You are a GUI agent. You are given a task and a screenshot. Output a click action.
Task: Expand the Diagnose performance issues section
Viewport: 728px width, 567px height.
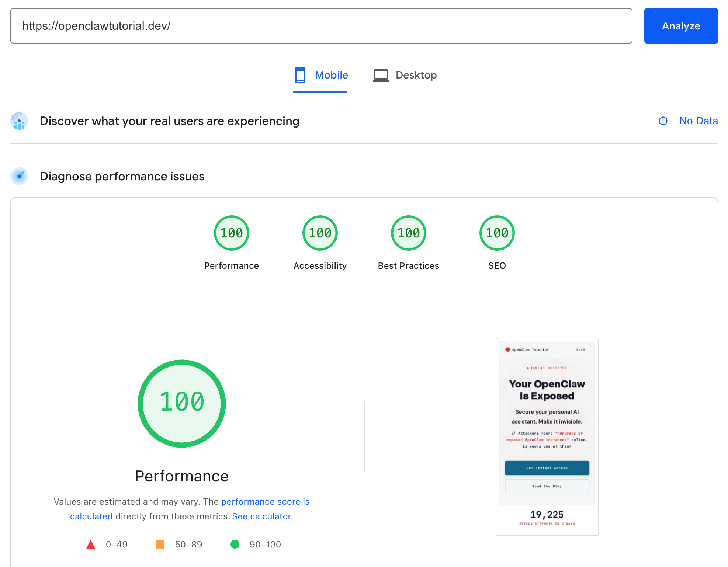(122, 176)
